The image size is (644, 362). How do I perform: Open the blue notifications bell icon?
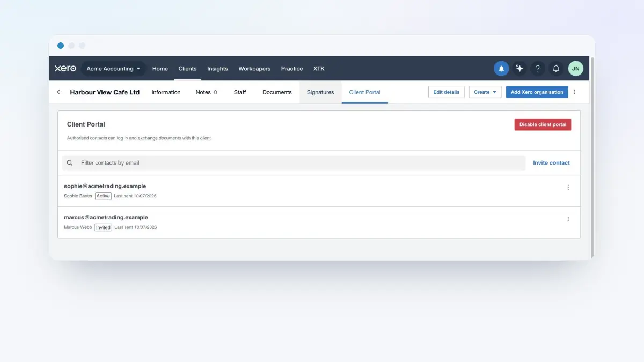click(501, 69)
